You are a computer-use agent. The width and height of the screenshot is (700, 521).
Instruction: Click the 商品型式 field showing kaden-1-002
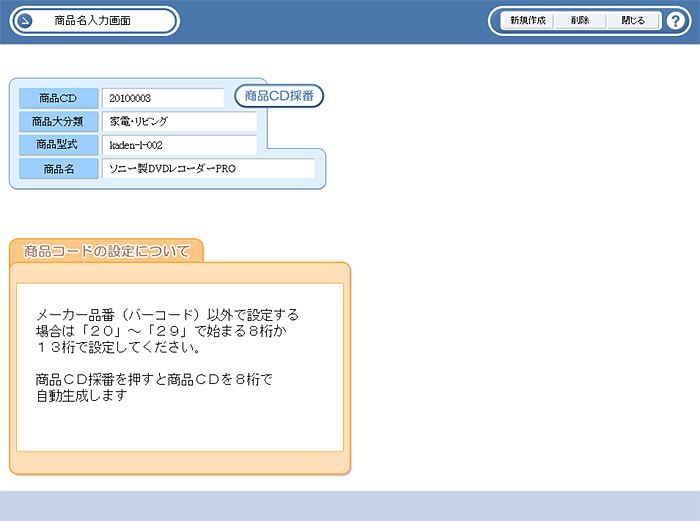click(x=178, y=145)
